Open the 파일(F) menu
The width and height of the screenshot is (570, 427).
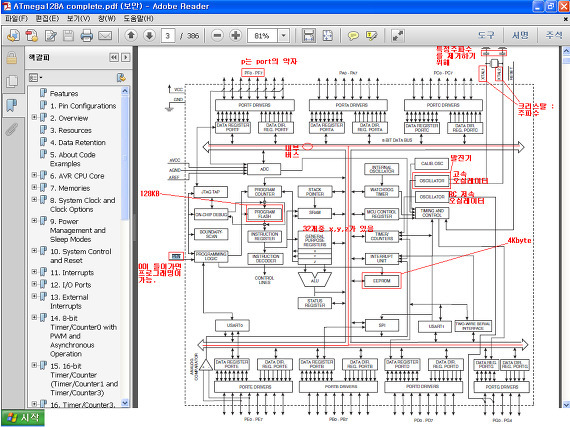click(16, 18)
